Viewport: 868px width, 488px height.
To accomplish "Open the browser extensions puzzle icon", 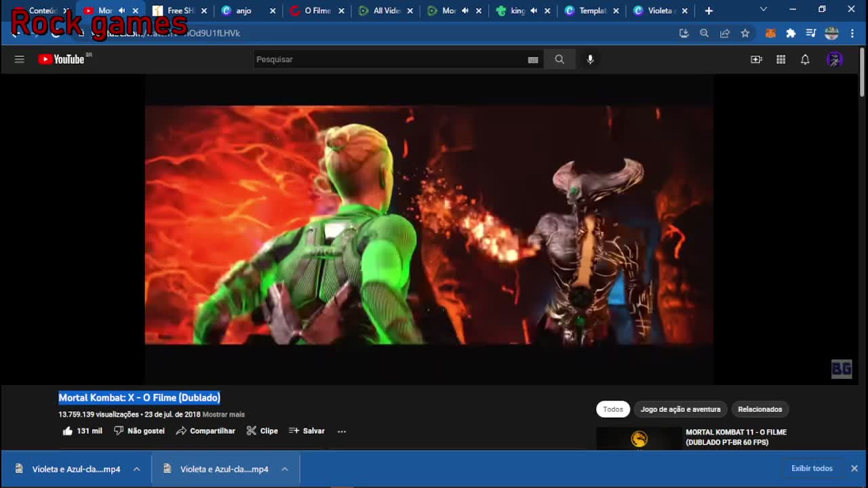I will tap(791, 33).
